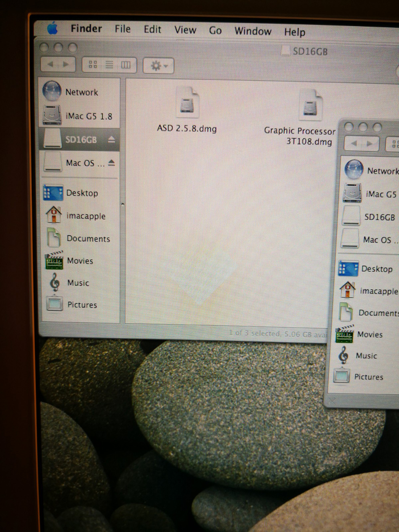Open Documents in second window sidebar

pyautogui.click(x=368, y=312)
